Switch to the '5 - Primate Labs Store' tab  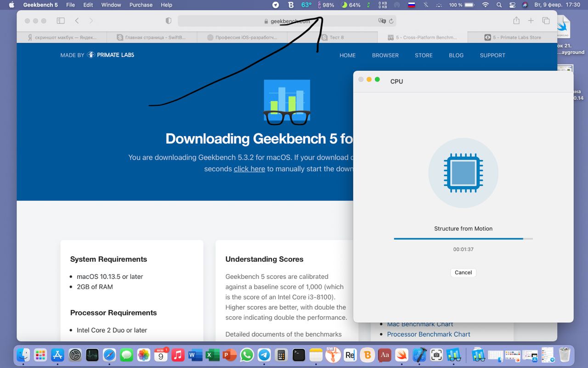pyautogui.click(x=512, y=37)
